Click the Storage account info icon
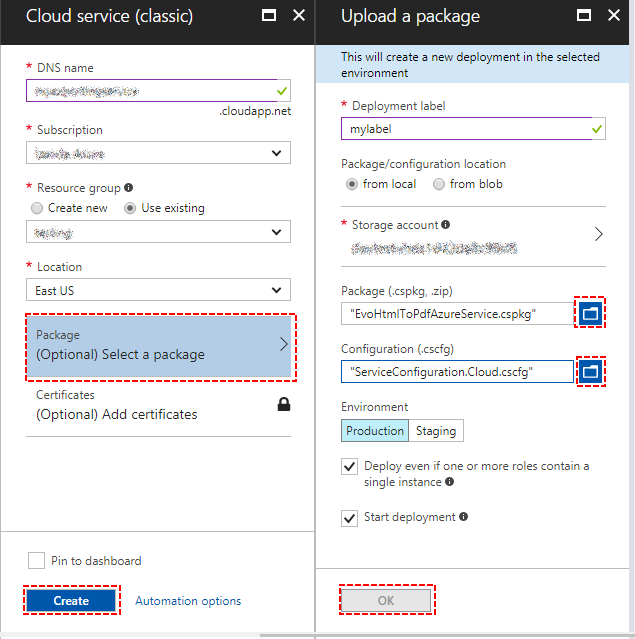The image size is (635, 639). tap(445, 225)
